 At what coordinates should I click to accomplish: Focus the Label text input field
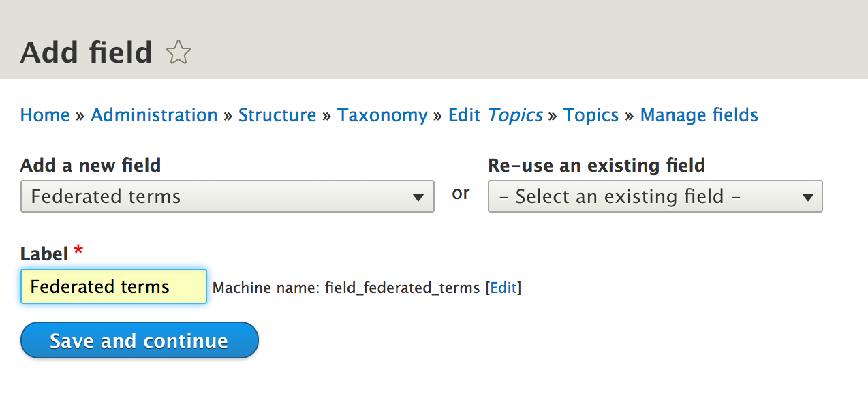point(113,286)
